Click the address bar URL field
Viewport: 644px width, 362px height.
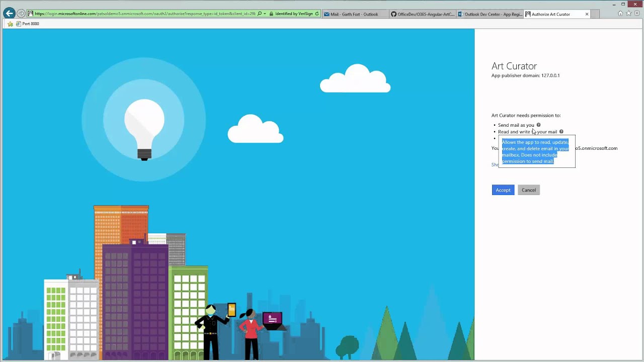pos(145,14)
